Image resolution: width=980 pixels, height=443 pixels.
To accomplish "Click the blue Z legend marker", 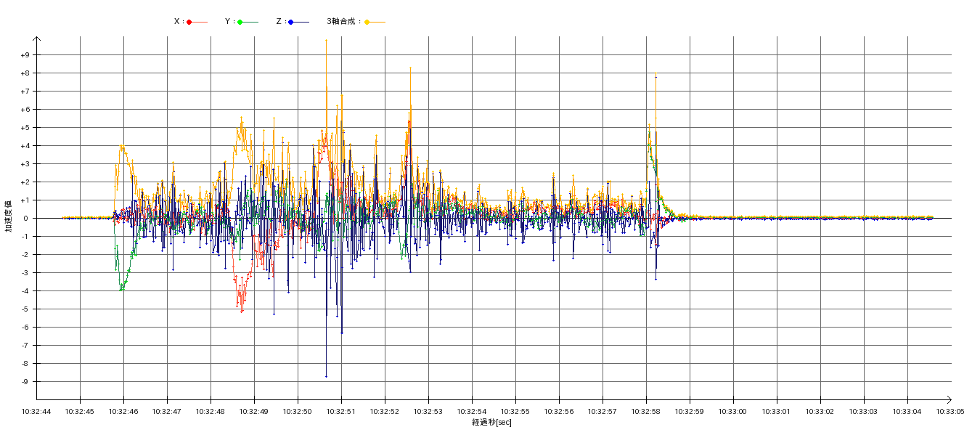I will (x=291, y=22).
